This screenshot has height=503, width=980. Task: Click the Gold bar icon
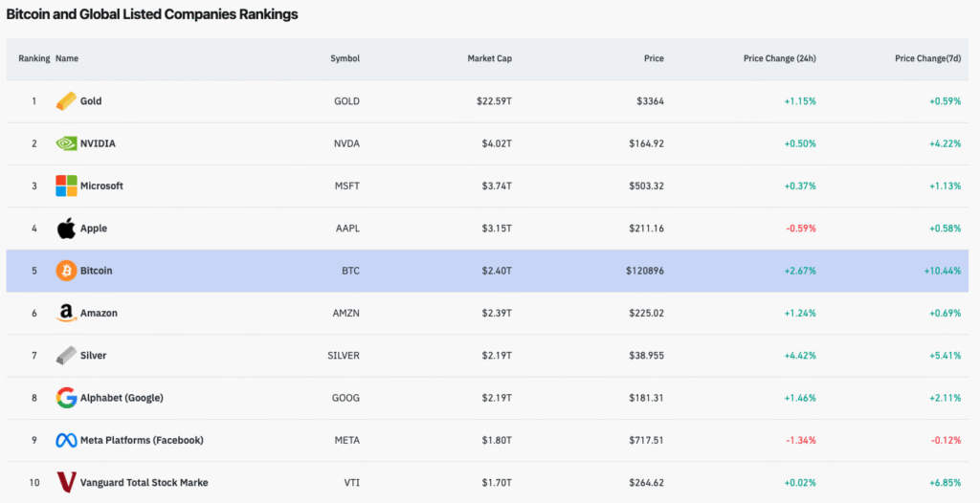pyautogui.click(x=66, y=101)
